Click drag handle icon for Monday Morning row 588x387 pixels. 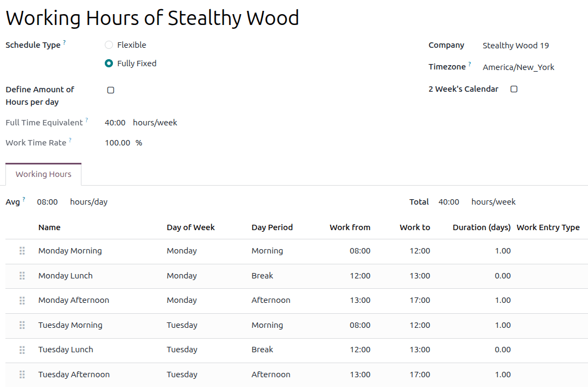coord(22,251)
